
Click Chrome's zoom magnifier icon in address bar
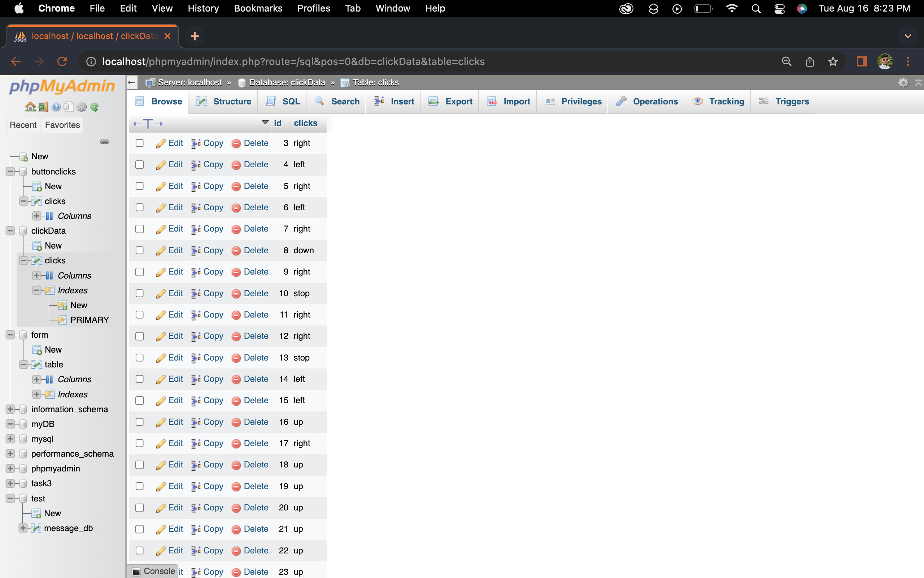pos(786,61)
